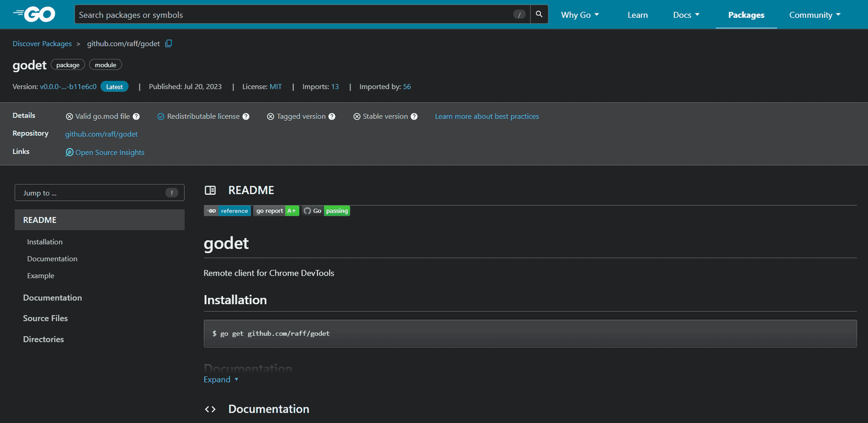Click the README book icon
The height and width of the screenshot is (423, 868).
point(210,190)
